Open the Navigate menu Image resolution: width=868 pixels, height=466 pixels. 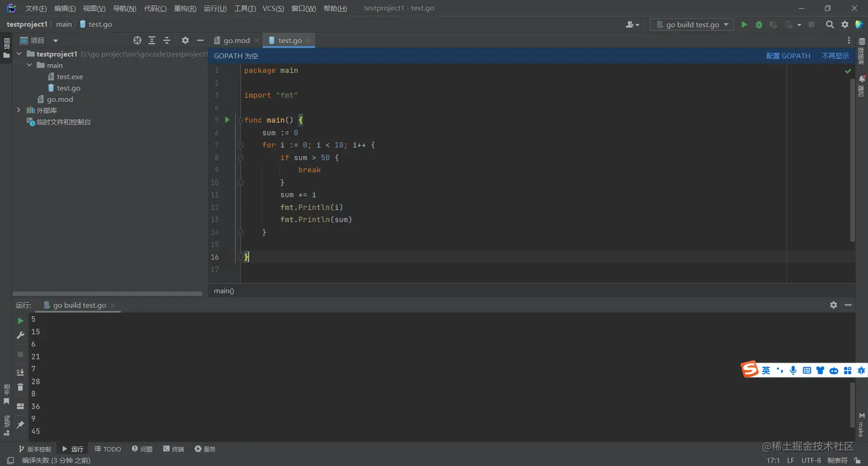pyautogui.click(x=125, y=9)
